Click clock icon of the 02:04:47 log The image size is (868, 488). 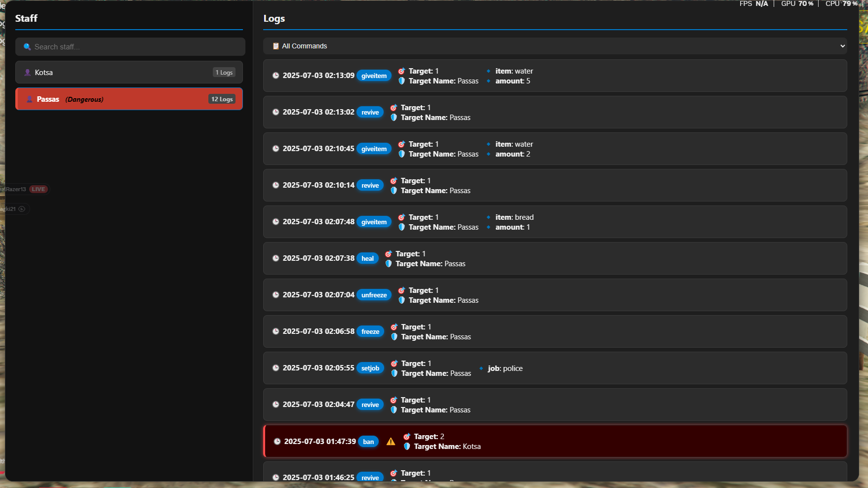coord(276,405)
